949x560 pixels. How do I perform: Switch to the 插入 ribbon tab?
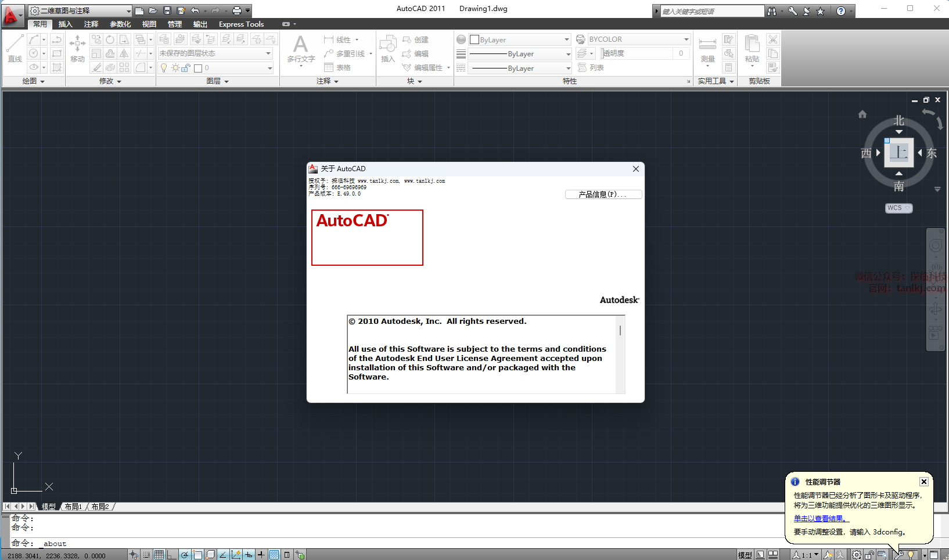pos(65,24)
